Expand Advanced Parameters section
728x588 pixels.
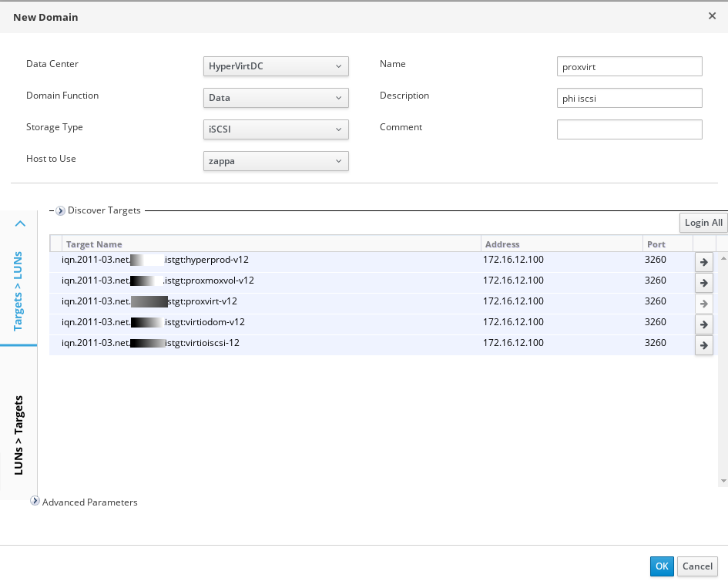35,501
